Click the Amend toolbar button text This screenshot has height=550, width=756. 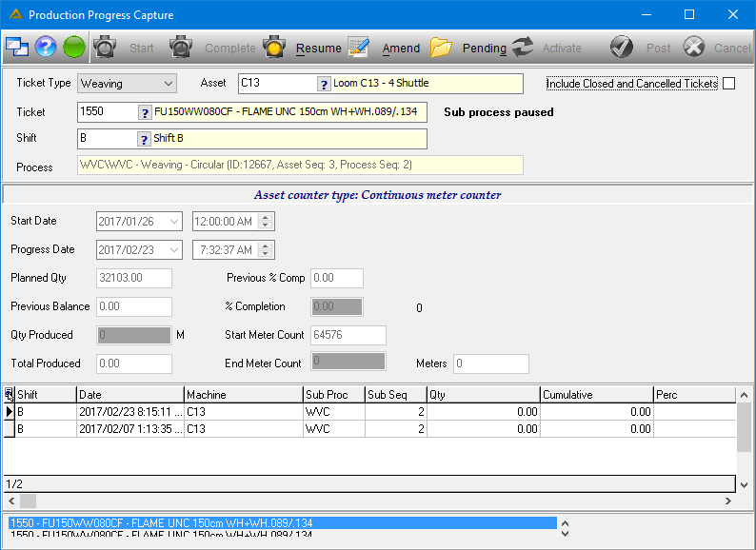401,49
